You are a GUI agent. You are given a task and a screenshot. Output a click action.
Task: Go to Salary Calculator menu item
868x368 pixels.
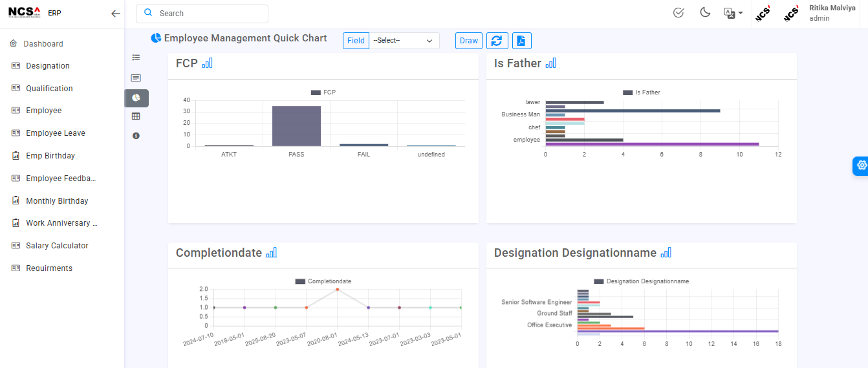pyautogui.click(x=57, y=246)
